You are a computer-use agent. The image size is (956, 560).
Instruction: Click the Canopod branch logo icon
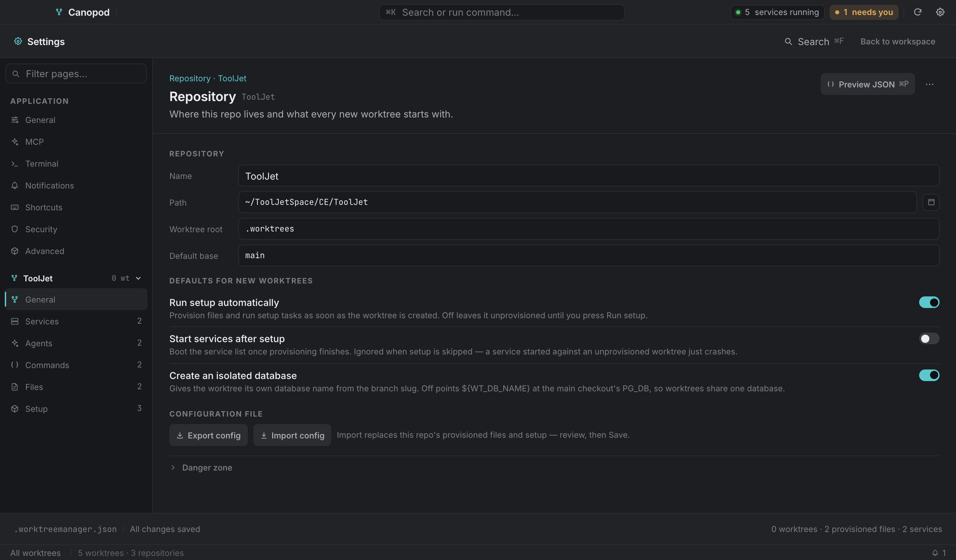pos(59,12)
